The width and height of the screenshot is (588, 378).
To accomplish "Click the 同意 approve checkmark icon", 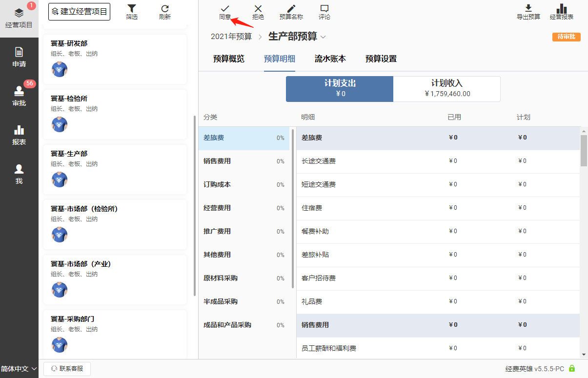I will 225,9.
